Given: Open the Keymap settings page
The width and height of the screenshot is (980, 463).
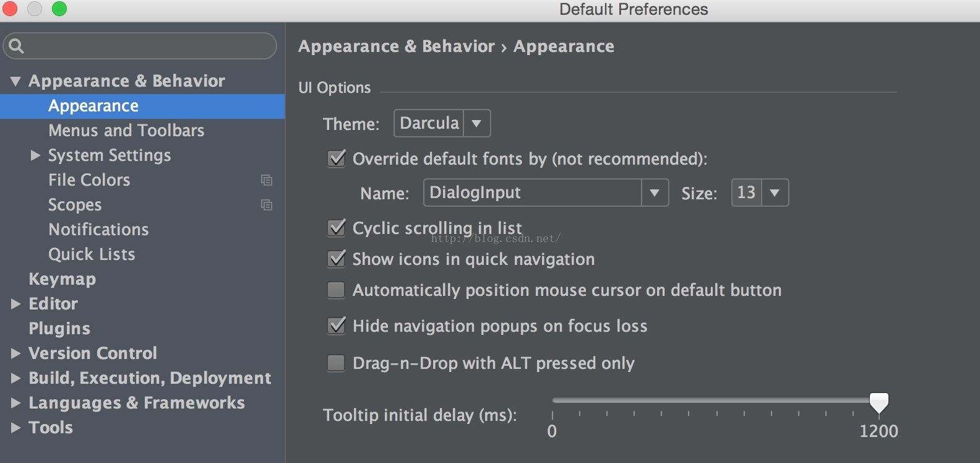Looking at the screenshot, I should (62, 279).
